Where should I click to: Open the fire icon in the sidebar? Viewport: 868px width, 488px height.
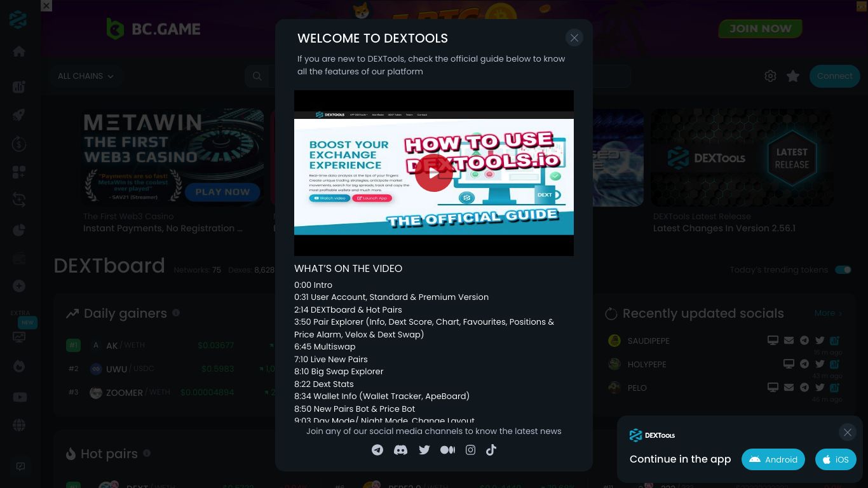19,367
